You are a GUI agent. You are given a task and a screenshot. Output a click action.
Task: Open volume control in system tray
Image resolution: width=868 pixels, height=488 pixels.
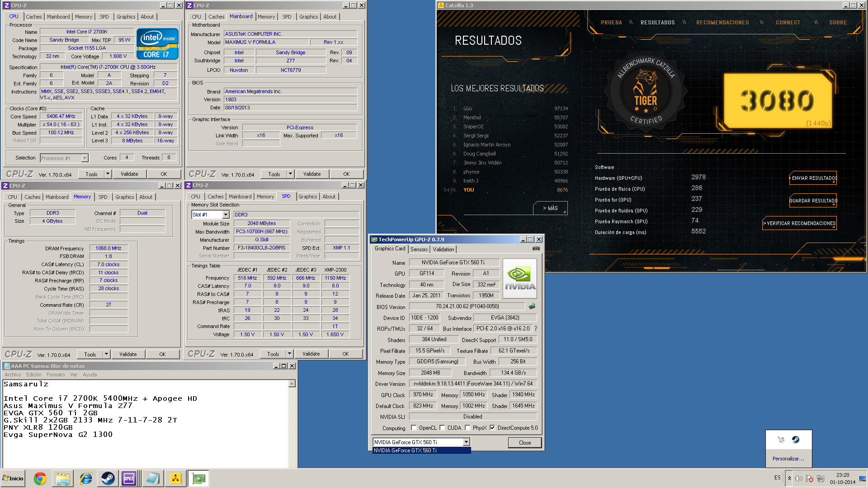(799, 479)
